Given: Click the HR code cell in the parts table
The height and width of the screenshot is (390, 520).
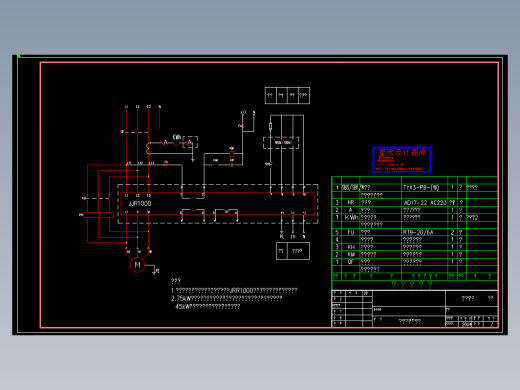Looking at the screenshot, I should click(351, 203).
